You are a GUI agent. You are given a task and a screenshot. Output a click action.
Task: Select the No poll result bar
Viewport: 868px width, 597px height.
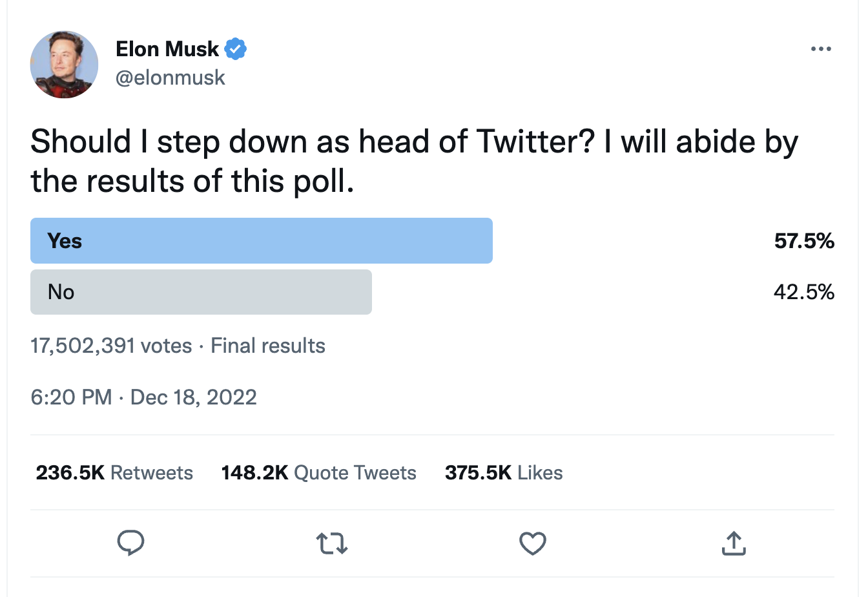tap(201, 292)
